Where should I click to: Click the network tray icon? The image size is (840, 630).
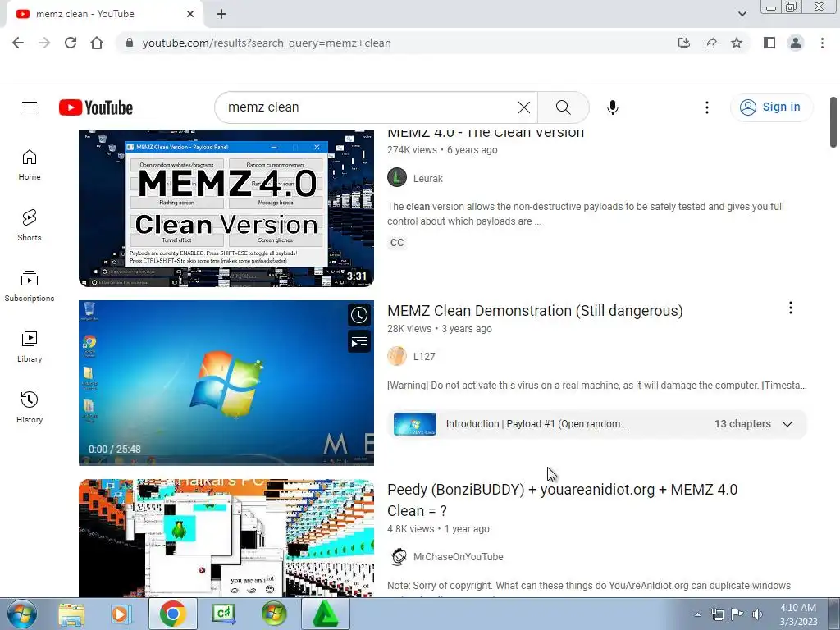pyautogui.click(x=717, y=614)
